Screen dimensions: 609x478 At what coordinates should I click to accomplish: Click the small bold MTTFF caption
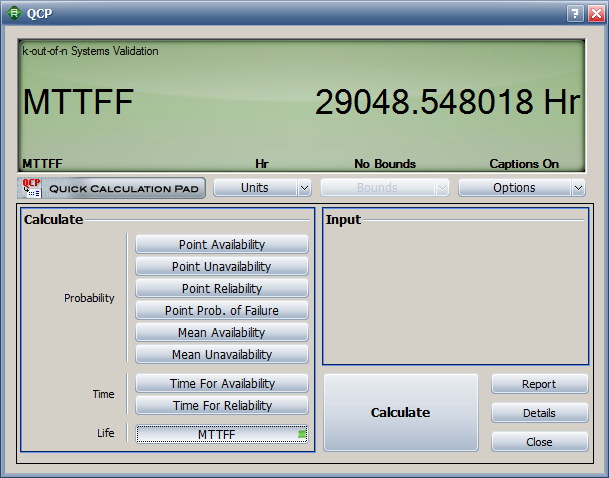42,164
